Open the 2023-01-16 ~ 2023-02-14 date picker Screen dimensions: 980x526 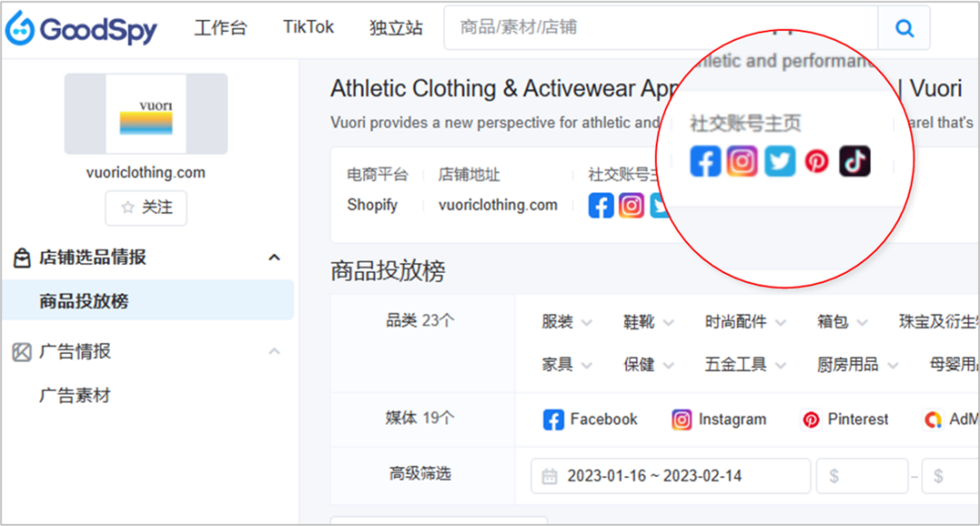[x=670, y=476]
